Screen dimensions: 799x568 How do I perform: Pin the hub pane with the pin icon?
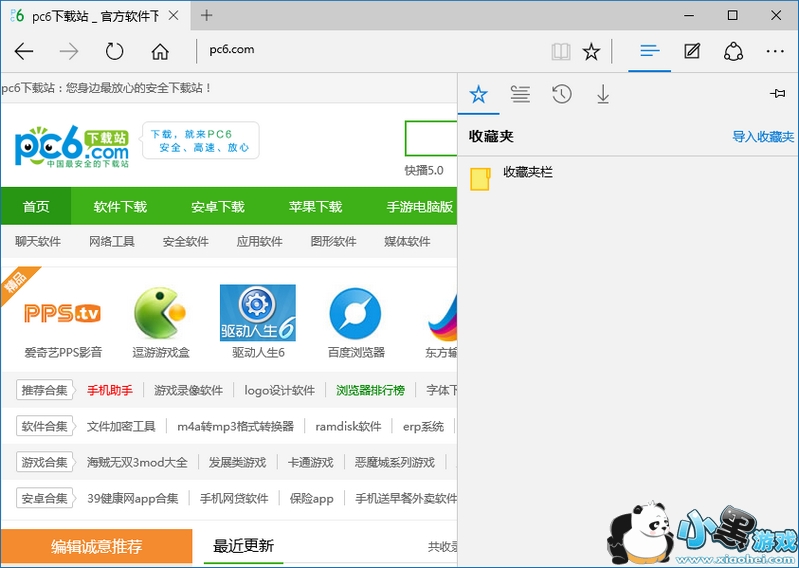coord(777,93)
